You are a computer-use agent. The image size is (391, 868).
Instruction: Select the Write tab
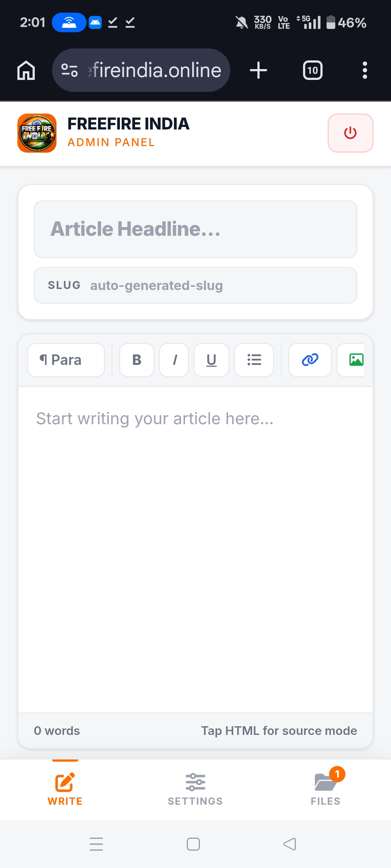point(64,788)
